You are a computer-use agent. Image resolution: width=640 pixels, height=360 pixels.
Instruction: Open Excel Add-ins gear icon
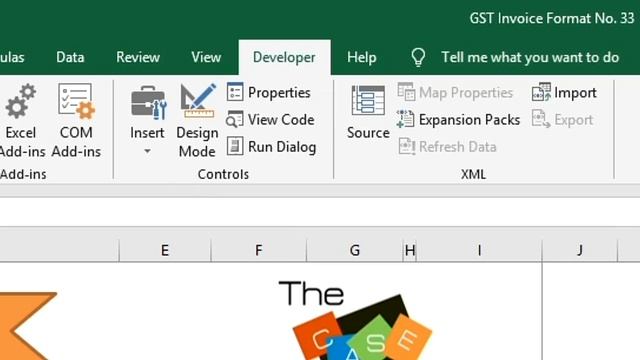20,101
